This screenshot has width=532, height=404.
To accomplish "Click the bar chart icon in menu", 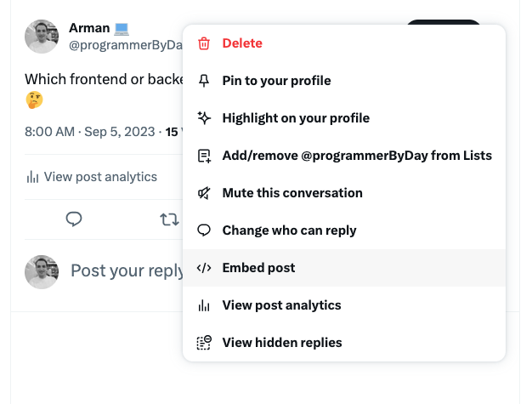I will tap(203, 305).
